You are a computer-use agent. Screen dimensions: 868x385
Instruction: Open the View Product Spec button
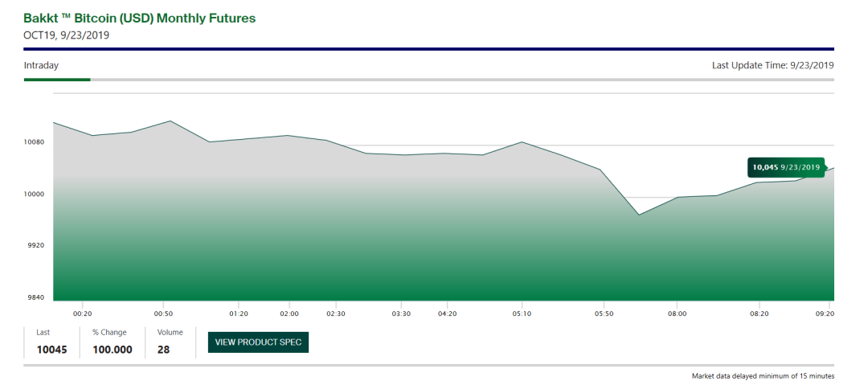(258, 342)
